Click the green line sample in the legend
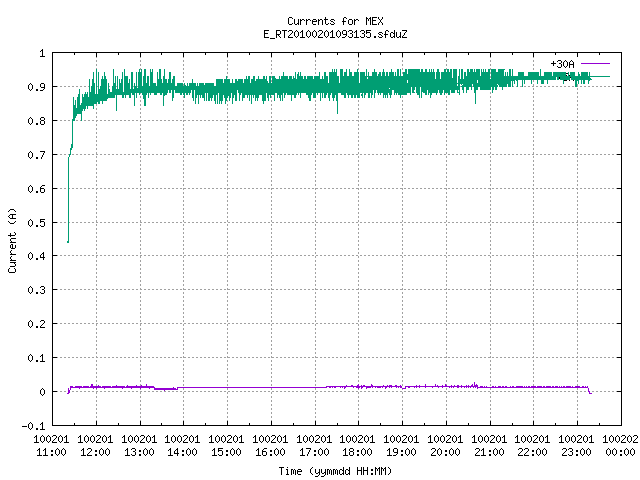640x480 pixels. pyautogui.click(x=601, y=76)
